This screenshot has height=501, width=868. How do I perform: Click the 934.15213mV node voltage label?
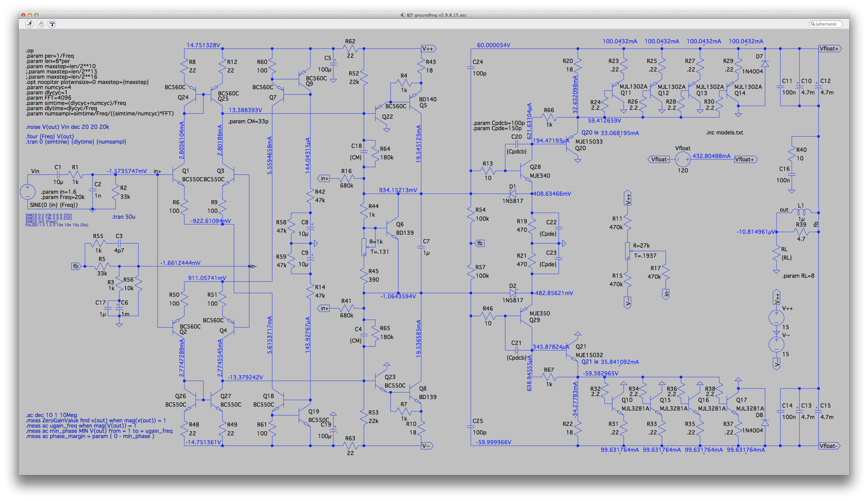coord(398,190)
